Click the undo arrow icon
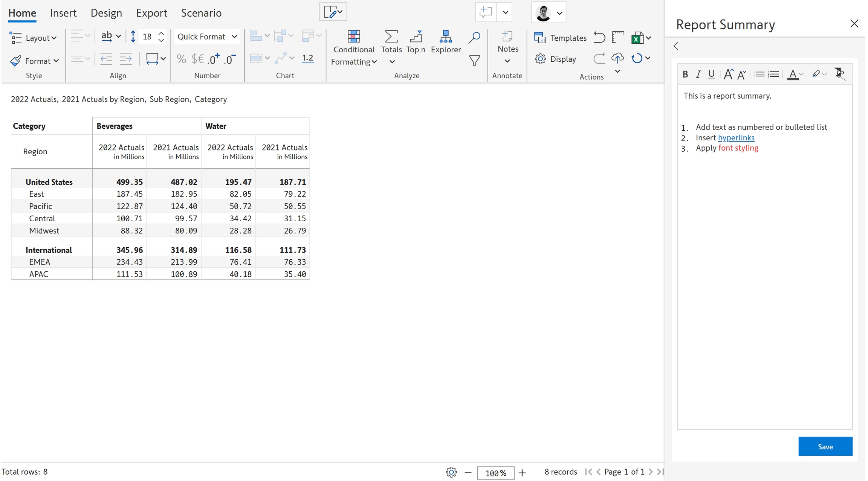This screenshot has width=868, height=481. click(599, 37)
